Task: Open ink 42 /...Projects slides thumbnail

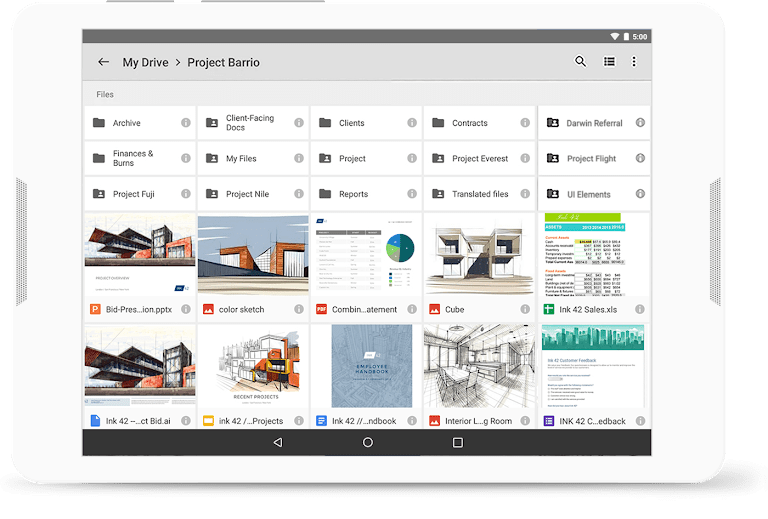Action: click(253, 366)
